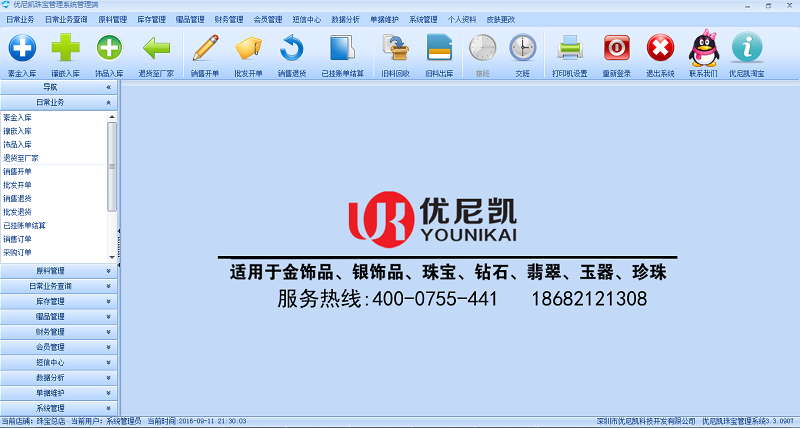Open the 库存管理 menu in the menu bar

pyautogui.click(x=152, y=19)
